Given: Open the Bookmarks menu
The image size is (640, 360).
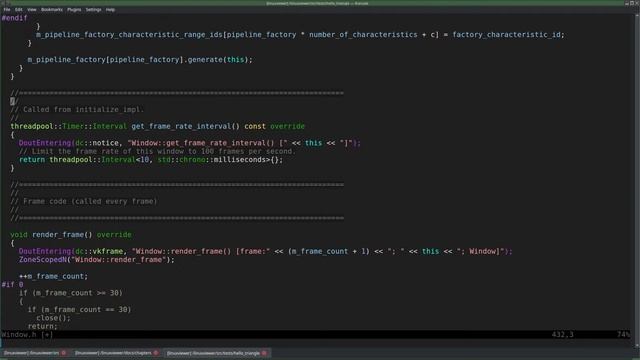Looking at the screenshot, I should [x=52, y=9].
